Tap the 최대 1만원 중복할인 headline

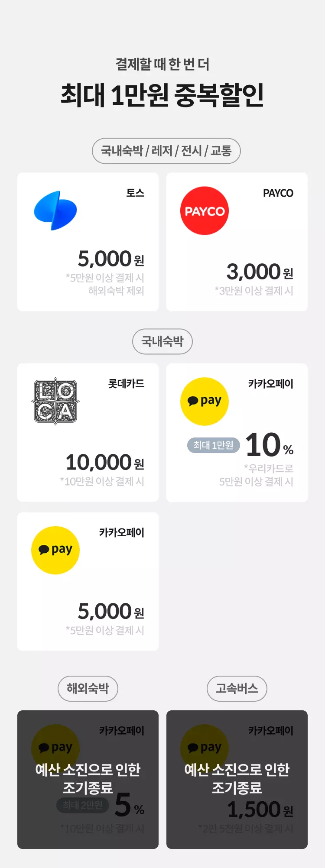(x=162, y=95)
